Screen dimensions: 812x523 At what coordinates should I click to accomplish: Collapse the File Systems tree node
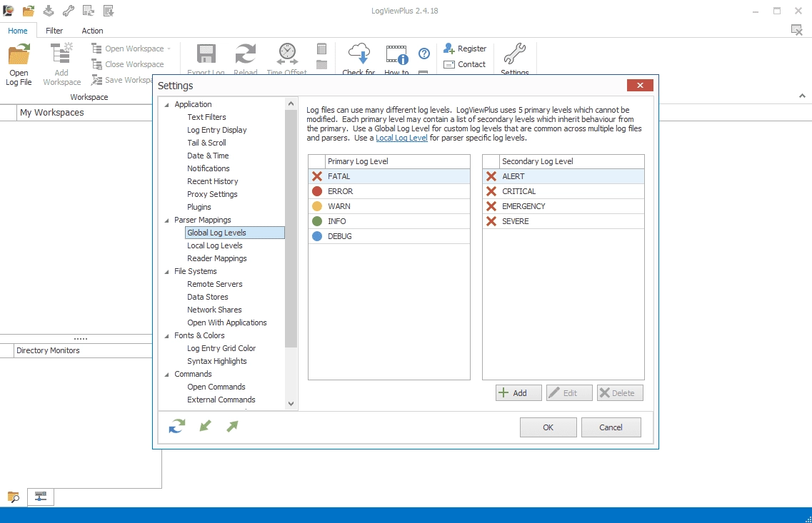click(x=166, y=272)
